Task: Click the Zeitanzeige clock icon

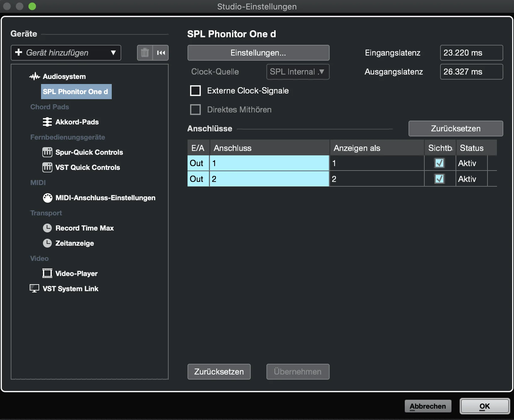Action: click(x=47, y=243)
